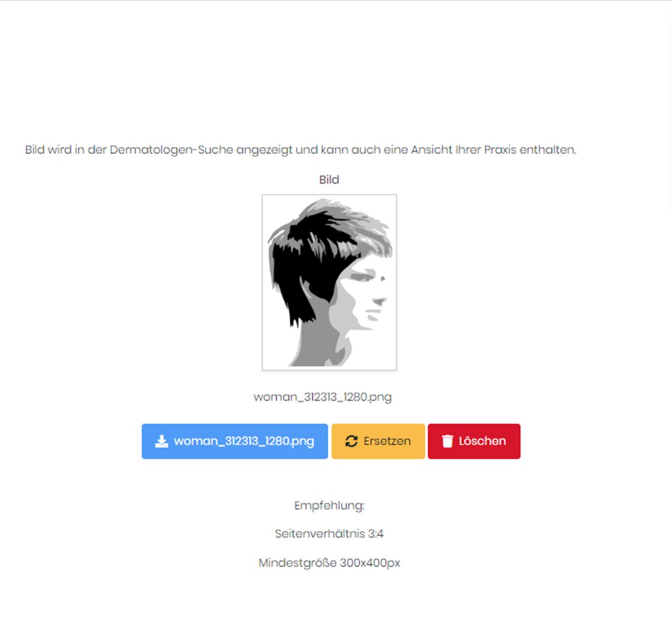Image resolution: width=672 pixels, height=625 pixels.
Task: Click the woman's face in the portrait
Action: point(367,297)
